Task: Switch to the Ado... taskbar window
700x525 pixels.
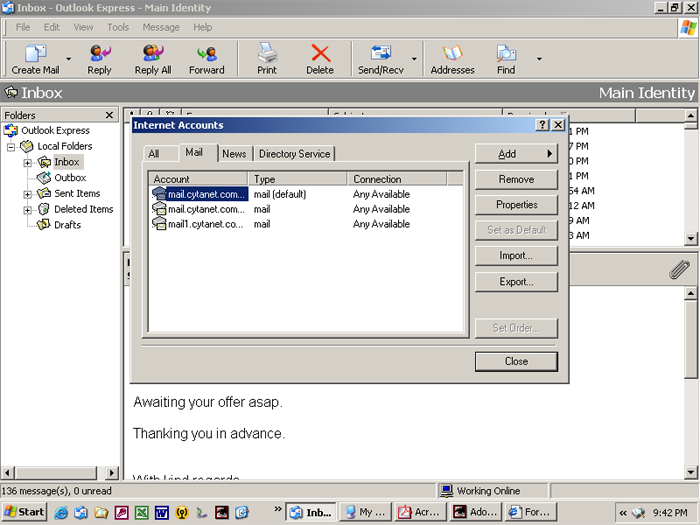Action: pyautogui.click(x=475, y=512)
